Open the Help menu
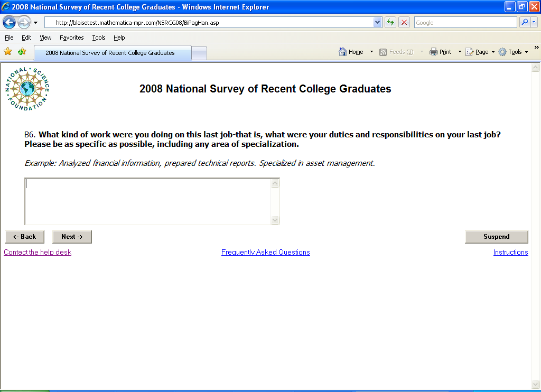Viewport: 541px width, 392px height. 119,38
